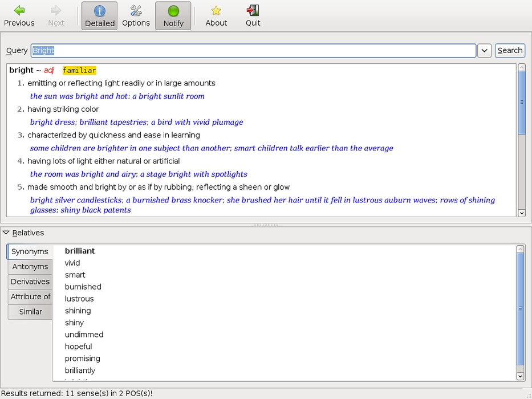Show the Similar tab
Image resolution: width=532 pixels, height=399 pixels.
tap(30, 312)
